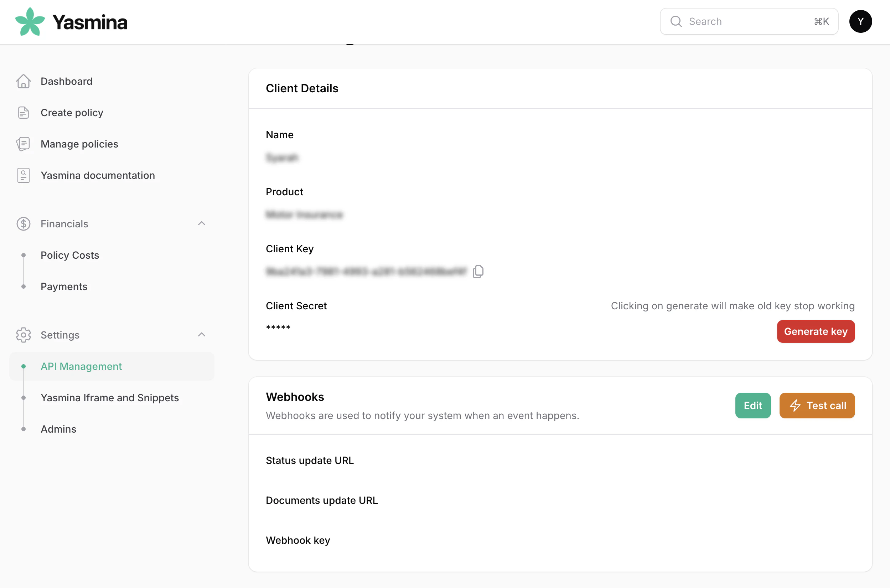Image resolution: width=890 pixels, height=588 pixels.
Task: Click the Financials section label
Action: point(64,224)
